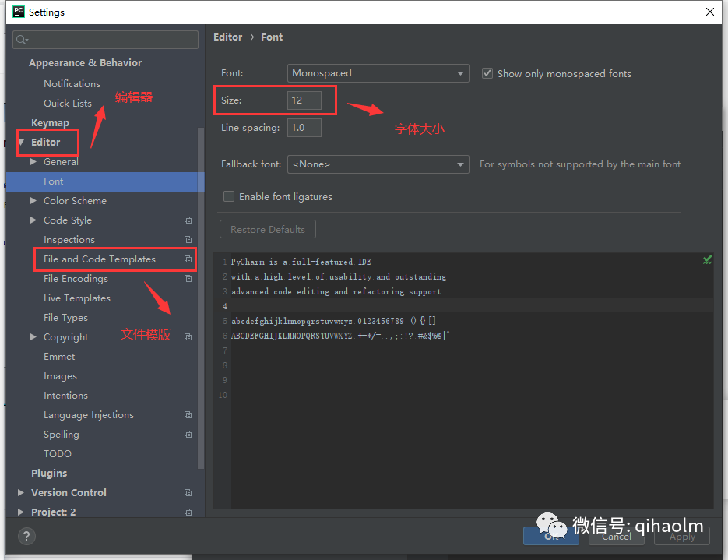Viewport: 728px width, 560px height.
Task: Click the PyCharm logo in title bar
Action: pyautogui.click(x=19, y=12)
